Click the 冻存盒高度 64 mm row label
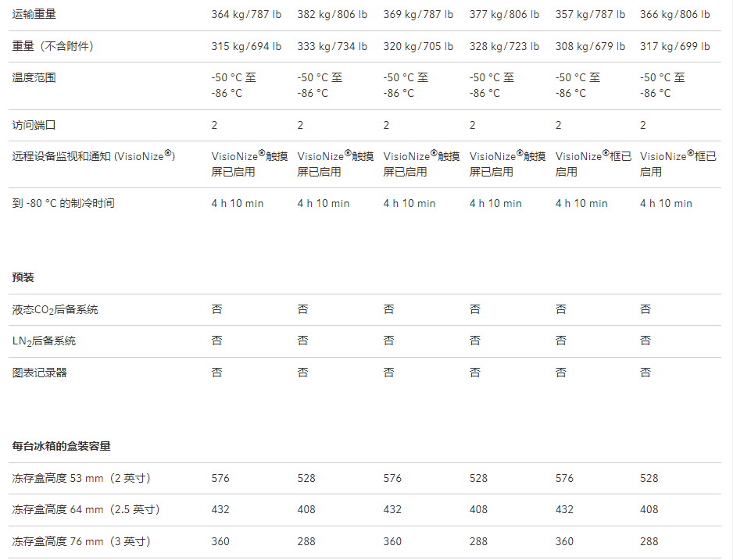This screenshot has width=733, height=560. (x=86, y=509)
